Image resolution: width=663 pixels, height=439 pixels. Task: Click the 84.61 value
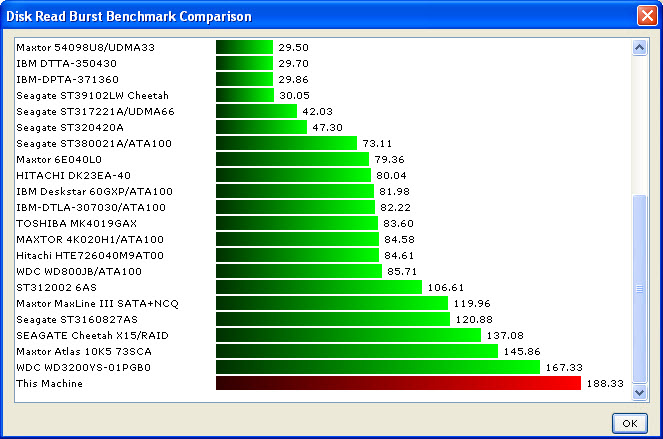(x=399, y=256)
